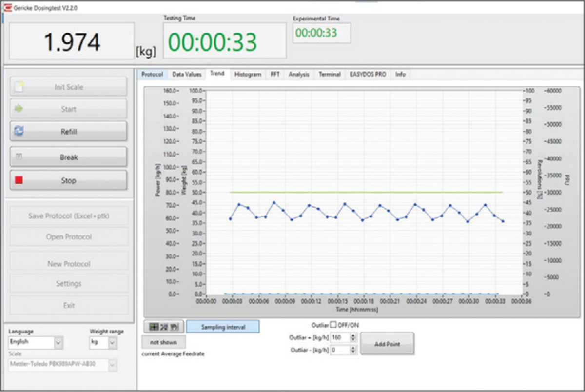Click the Outlier + kg/h stepper arrows
The height and width of the screenshot is (392, 585).
[354, 337]
